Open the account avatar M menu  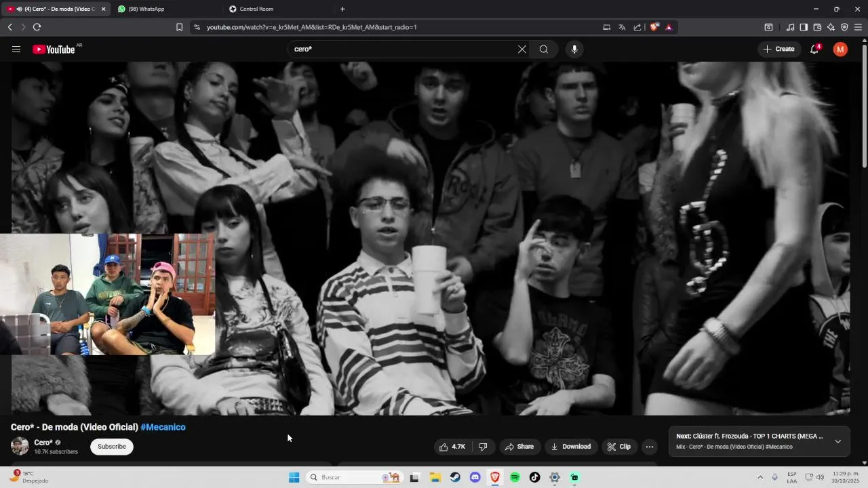coord(840,49)
